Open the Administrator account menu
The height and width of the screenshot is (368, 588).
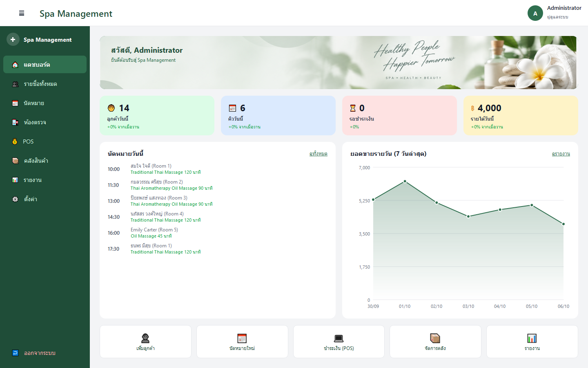click(555, 13)
